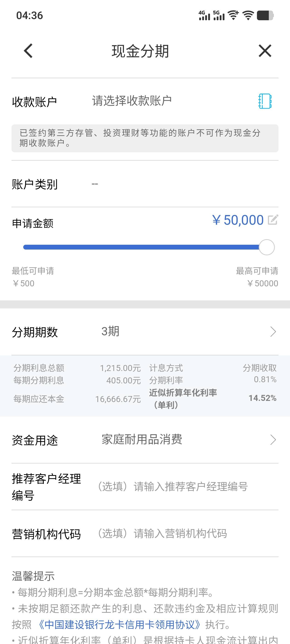This screenshot has width=290, height=644.
Task: Tap the 5G signal indicator icon
Action: (x=219, y=15)
